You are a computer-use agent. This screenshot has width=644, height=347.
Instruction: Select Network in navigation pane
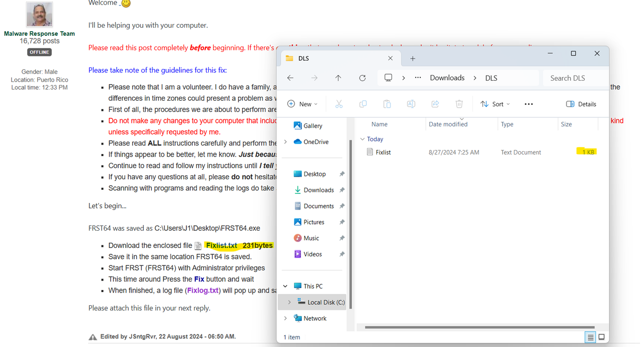310,318
